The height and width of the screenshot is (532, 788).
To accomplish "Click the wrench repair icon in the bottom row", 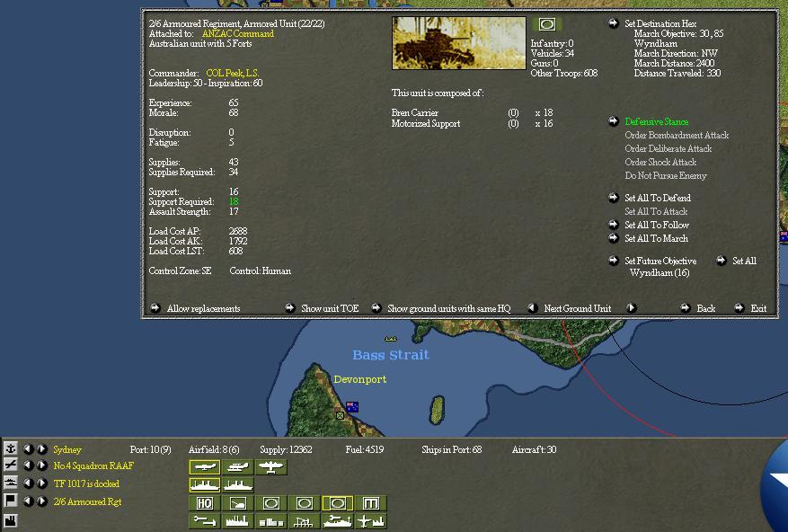I will (205, 521).
